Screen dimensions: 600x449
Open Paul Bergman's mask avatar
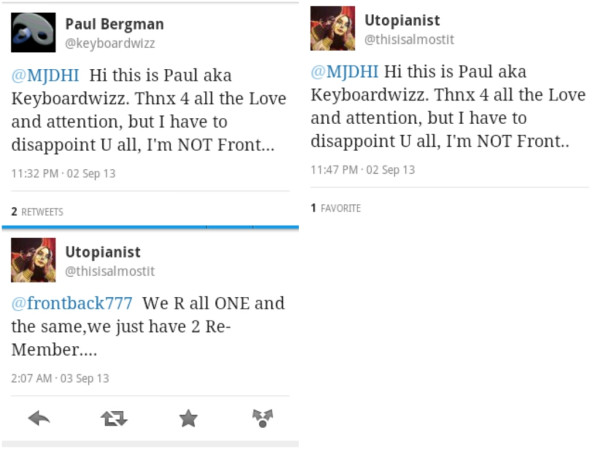pos(33,32)
